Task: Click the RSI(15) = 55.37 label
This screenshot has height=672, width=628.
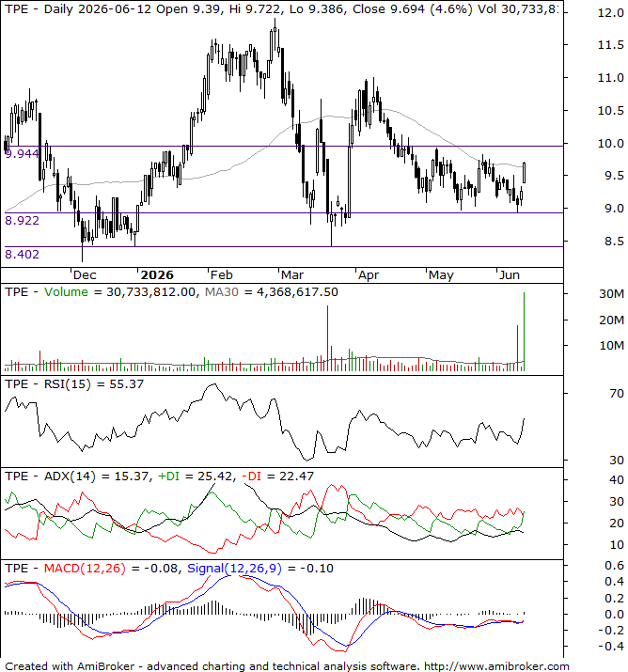Action: pos(94,384)
